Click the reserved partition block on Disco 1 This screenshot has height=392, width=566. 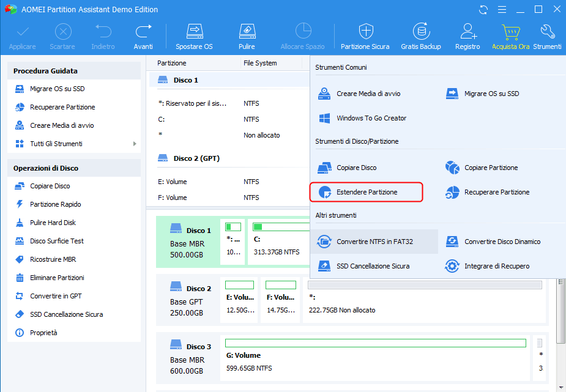(x=233, y=242)
